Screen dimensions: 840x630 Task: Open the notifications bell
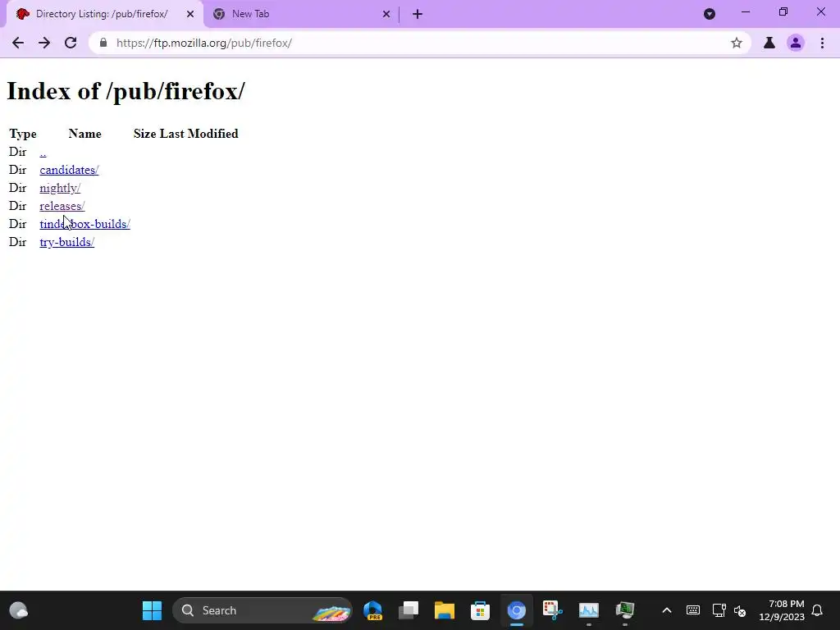[818, 610]
